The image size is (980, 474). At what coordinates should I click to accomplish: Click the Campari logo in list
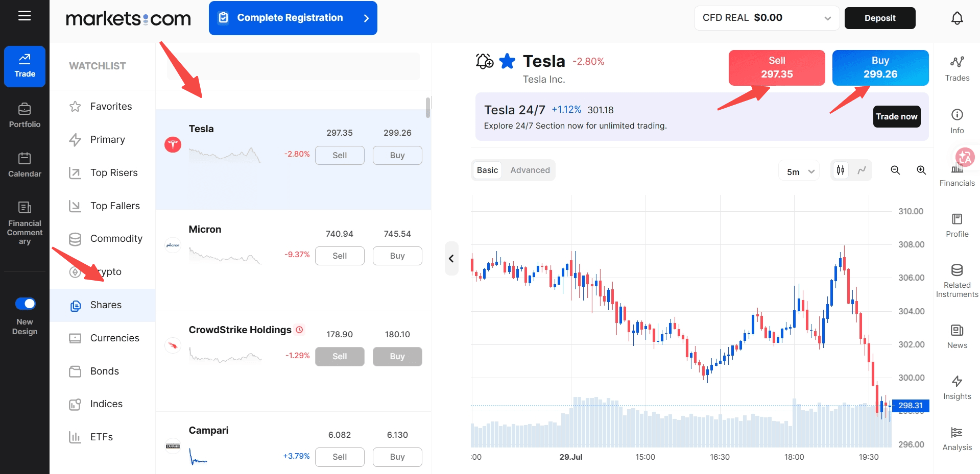(173, 446)
